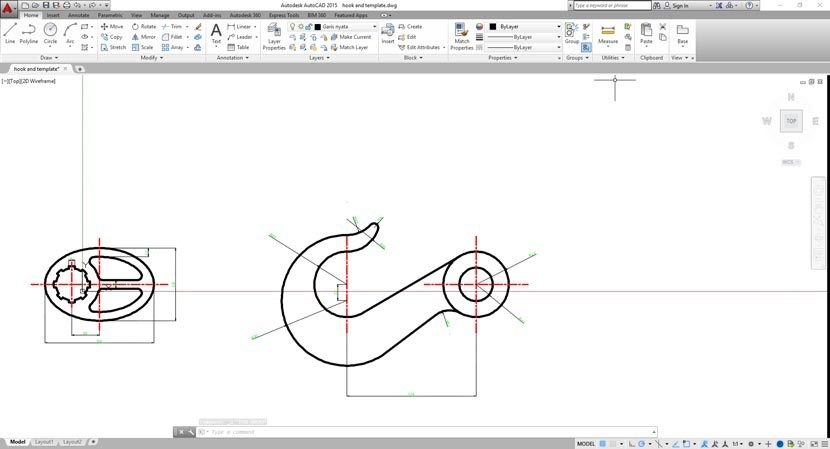Click the object color wheel icon
The height and width of the screenshot is (449, 830).
point(479,26)
